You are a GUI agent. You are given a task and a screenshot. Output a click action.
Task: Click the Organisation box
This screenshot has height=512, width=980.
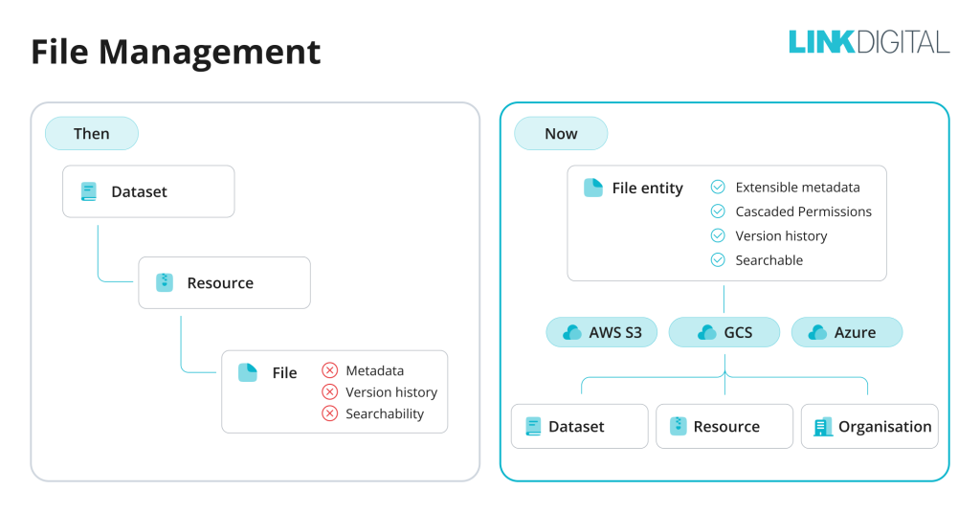869,427
